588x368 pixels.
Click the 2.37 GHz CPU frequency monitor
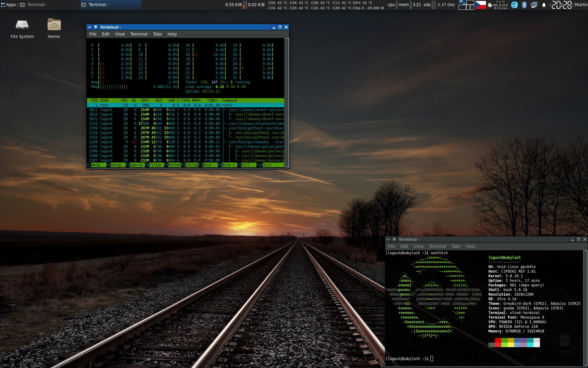coord(446,5)
